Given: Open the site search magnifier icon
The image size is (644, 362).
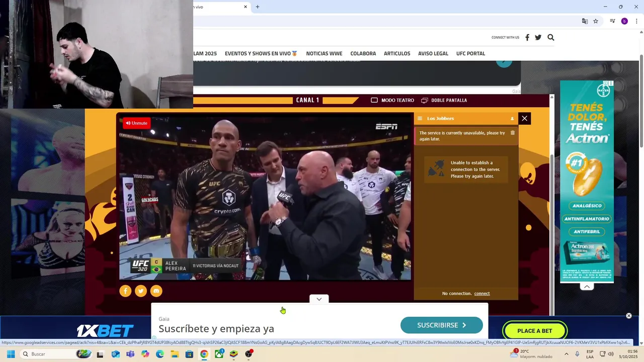Looking at the screenshot, I should click(x=551, y=37).
